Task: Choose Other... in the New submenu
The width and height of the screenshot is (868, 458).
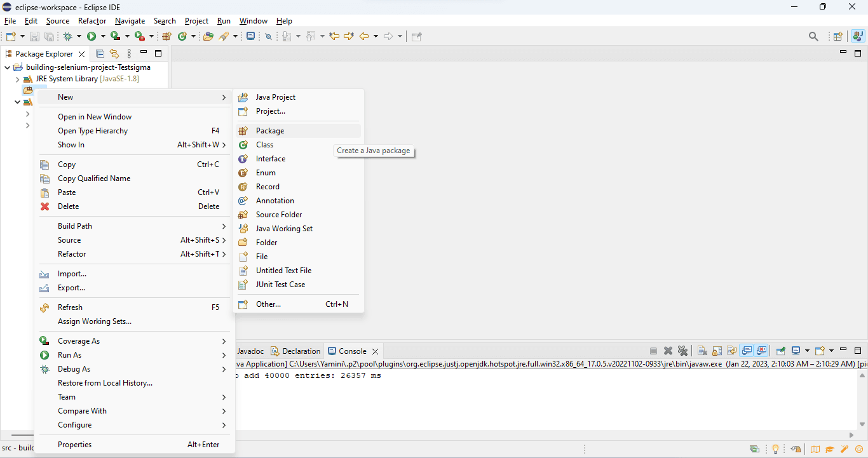Action: pos(298,304)
